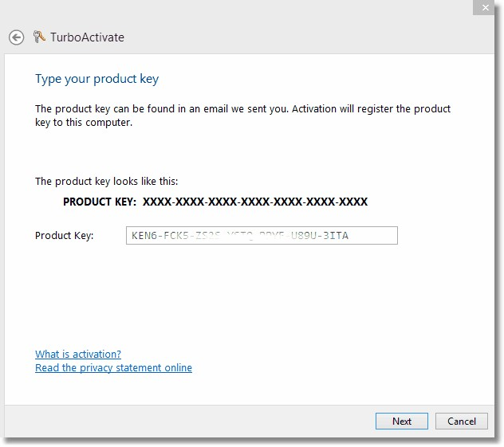This screenshot has height=447, width=504.
Task: Click the TurboActivate key icon
Action: pyautogui.click(x=40, y=37)
